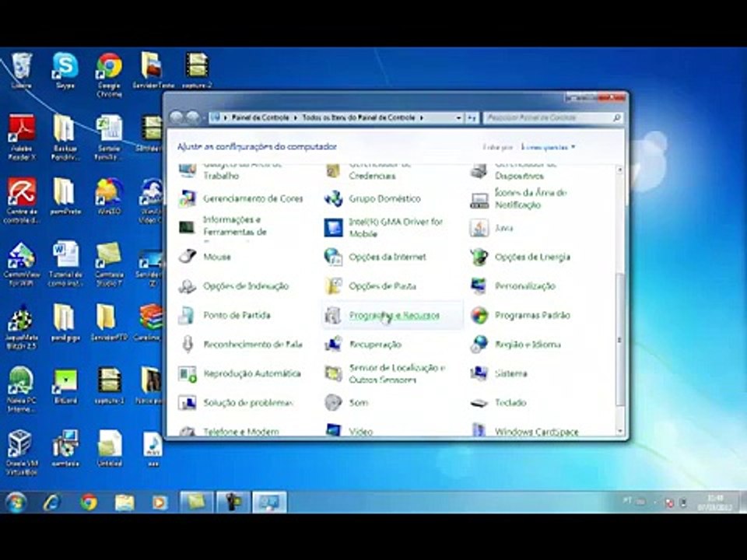Click the Grupo Doméstico icon
Viewport: 747px width, 560px height.
pyautogui.click(x=334, y=198)
